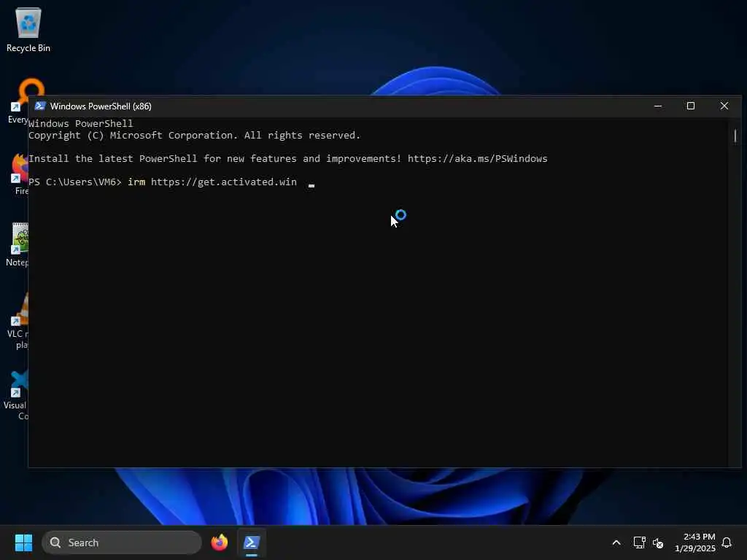Click the PowerShell scrollbar thumb
Viewport: 747px width, 560px height.
click(735, 136)
